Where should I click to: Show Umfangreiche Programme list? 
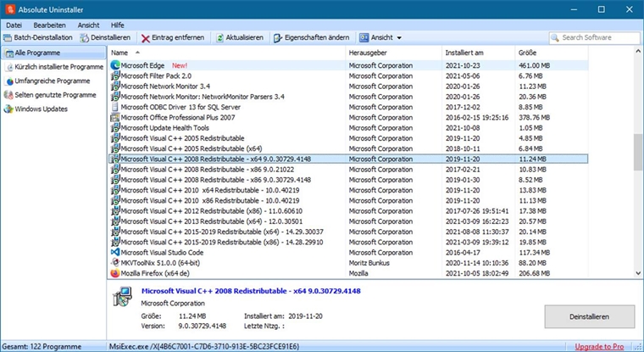(x=53, y=81)
